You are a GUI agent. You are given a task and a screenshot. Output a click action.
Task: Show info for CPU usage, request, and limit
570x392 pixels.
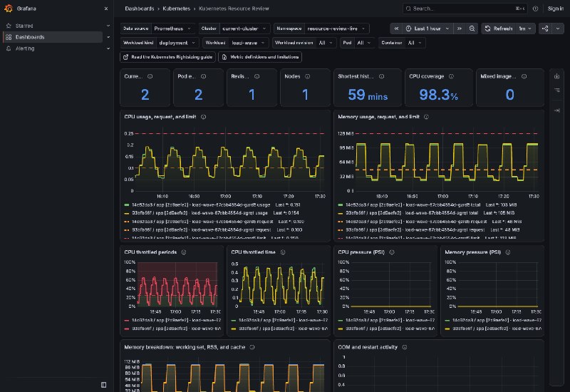pyautogui.click(x=204, y=117)
